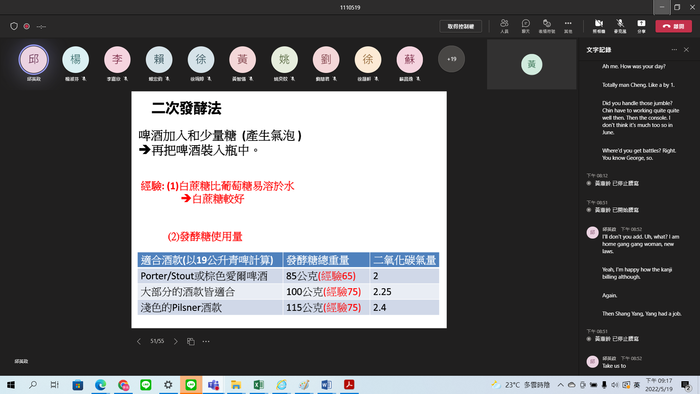Viewport: 700px width, 394px height.
Task: Toggle the camera (視訊) on
Action: pyautogui.click(x=599, y=26)
